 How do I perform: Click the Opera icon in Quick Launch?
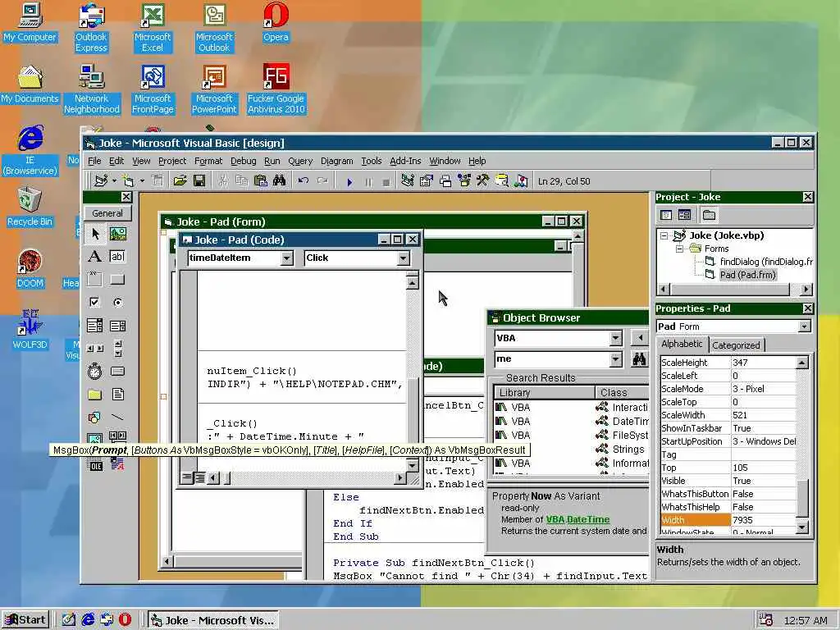[x=125, y=620]
